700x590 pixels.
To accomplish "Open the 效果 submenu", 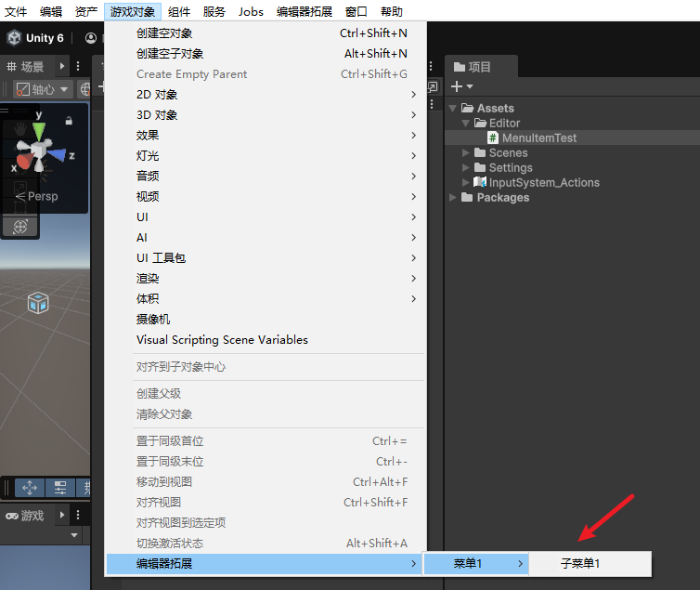I will [x=266, y=136].
